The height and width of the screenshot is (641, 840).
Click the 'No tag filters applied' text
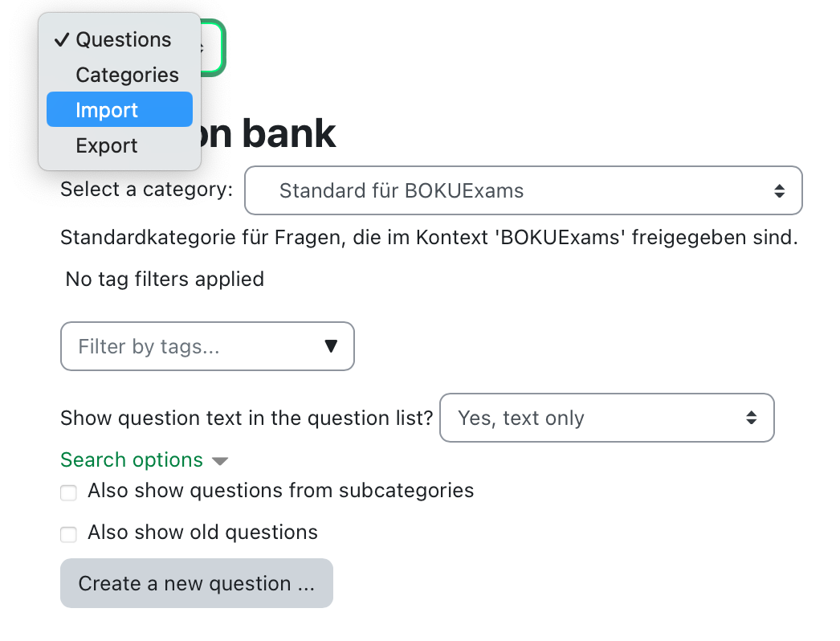(x=165, y=280)
